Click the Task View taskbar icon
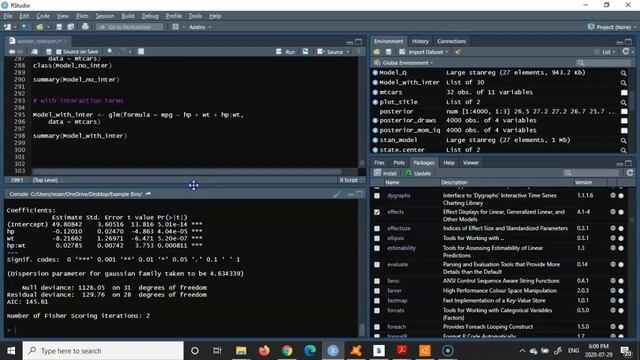The width and height of the screenshot is (640, 360). click(217, 350)
